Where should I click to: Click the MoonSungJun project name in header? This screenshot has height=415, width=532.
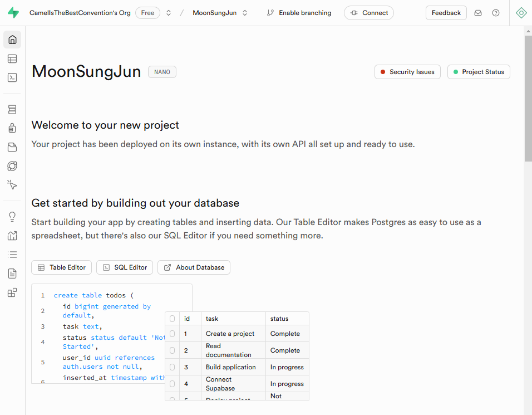tap(214, 13)
